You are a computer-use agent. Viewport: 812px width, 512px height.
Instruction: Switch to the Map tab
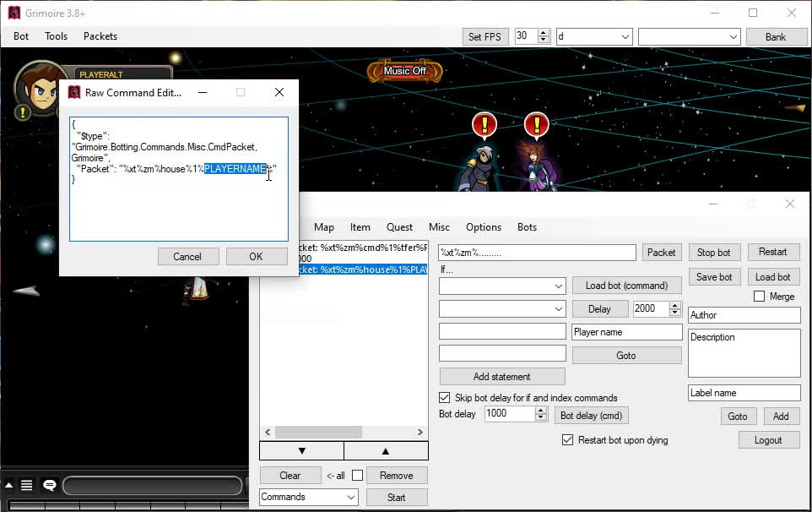coord(323,227)
